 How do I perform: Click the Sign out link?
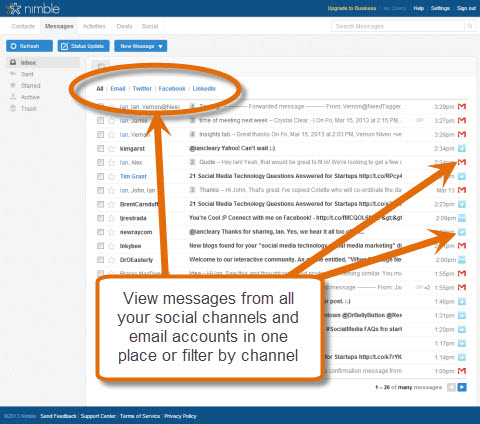(x=466, y=8)
